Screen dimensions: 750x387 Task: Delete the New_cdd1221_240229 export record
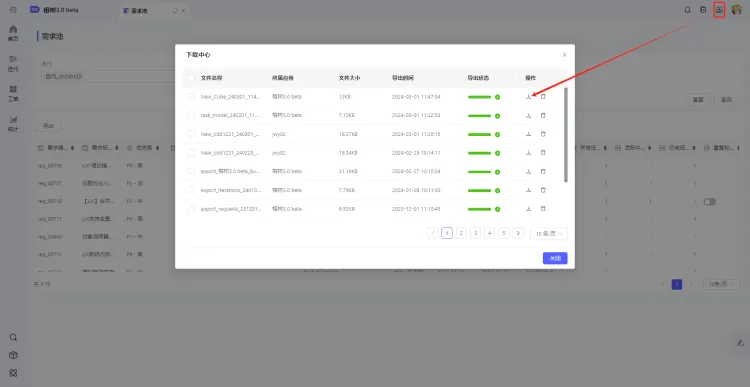543,153
